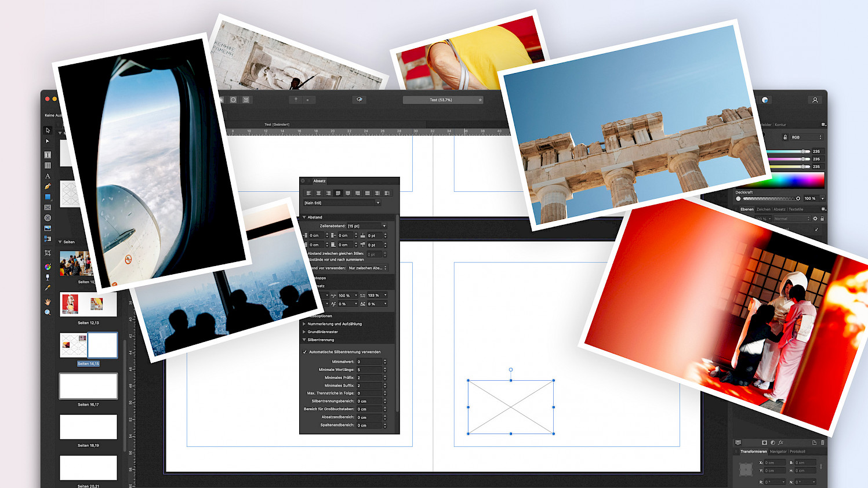The width and height of the screenshot is (868, 488).
Task: Apply right paragraph alignment
Action: point(328,193)
